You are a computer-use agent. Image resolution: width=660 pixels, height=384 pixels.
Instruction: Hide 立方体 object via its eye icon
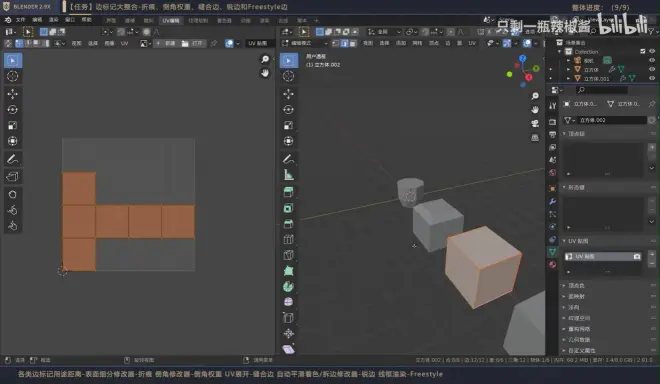[x=652, y=69]
